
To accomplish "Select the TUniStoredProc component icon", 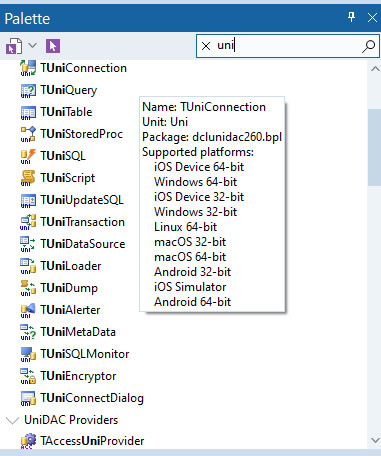I will point(28,134).
